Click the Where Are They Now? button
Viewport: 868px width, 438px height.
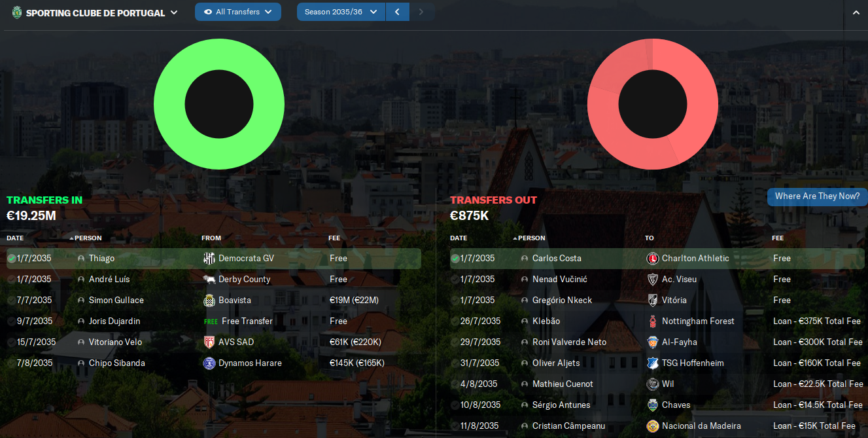(x=818, y=196)
